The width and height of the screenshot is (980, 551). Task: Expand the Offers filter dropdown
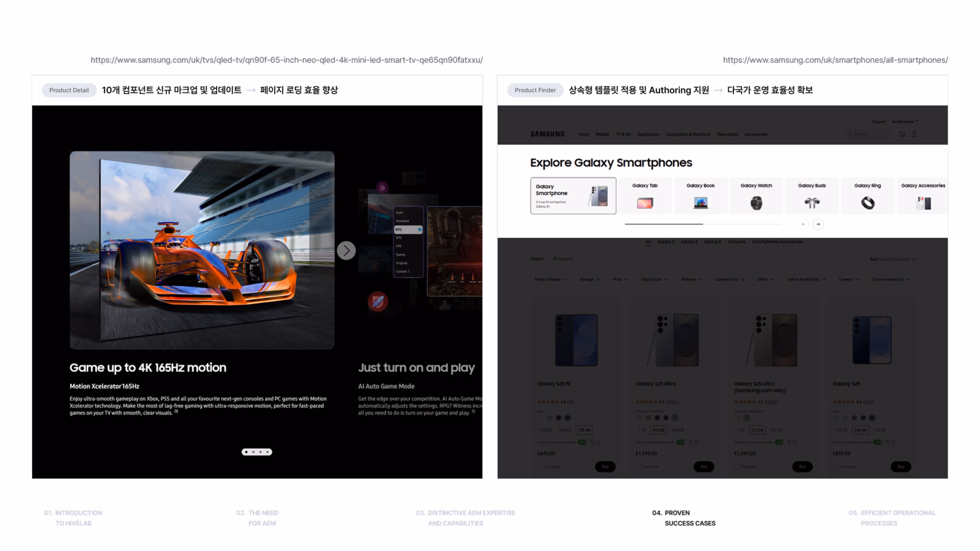coord(766,279)
